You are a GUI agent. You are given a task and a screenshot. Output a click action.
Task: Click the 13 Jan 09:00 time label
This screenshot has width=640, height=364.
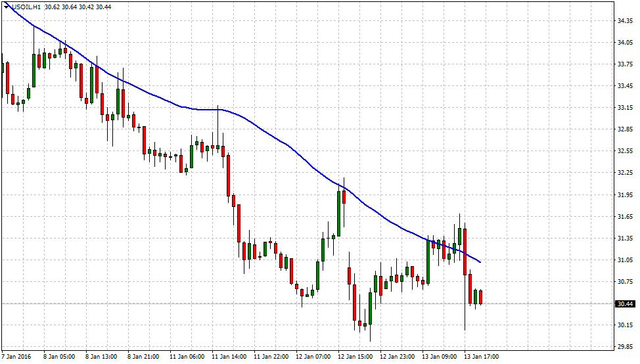439,357
